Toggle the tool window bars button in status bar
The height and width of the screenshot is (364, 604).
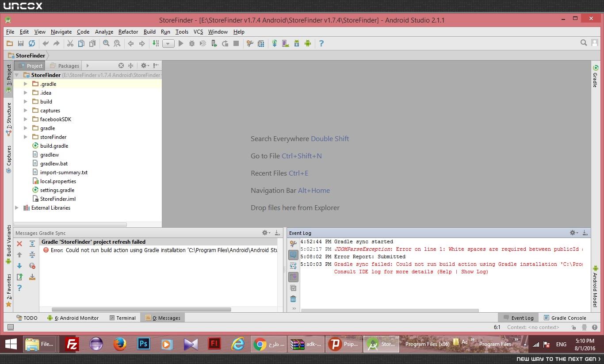(x=11, y=327)
